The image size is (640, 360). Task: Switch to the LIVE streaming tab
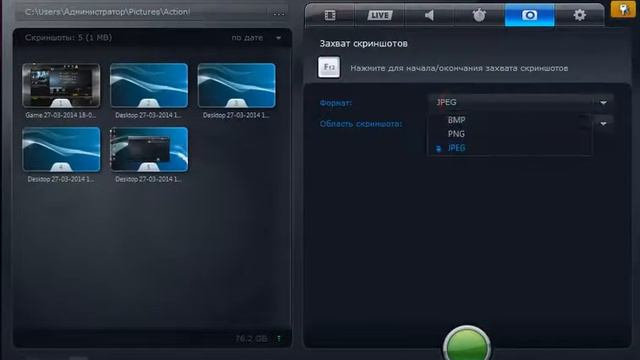click(380, 16)
